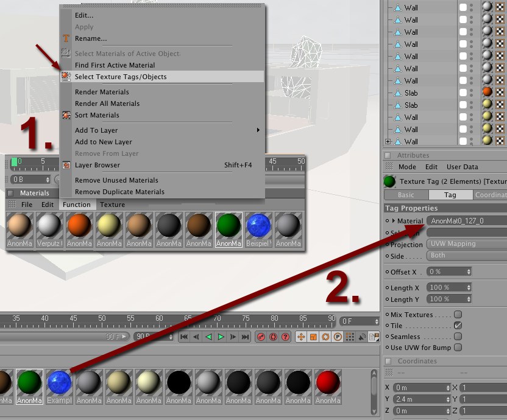Select the red material sphere in the bottom material bar
This screenshot has height=420, width=507.
pyautogui.click(x=328, y=383)
